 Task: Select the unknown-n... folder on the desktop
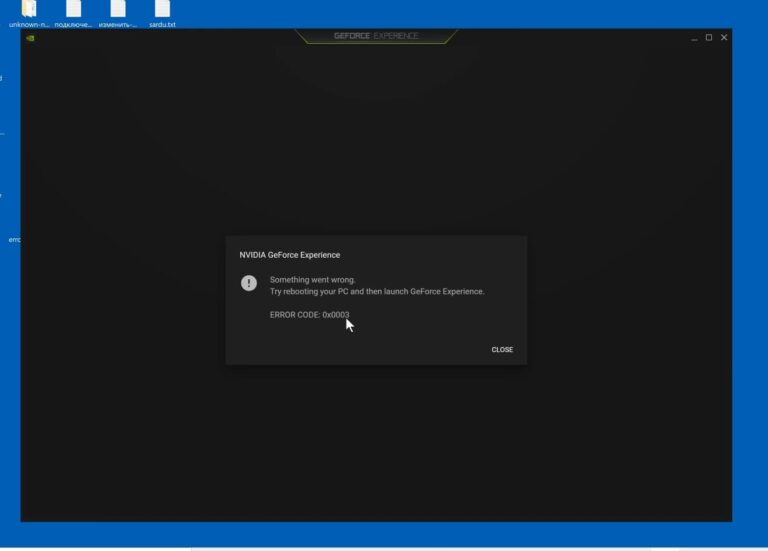pyautogui.click(x=29, y=11)
